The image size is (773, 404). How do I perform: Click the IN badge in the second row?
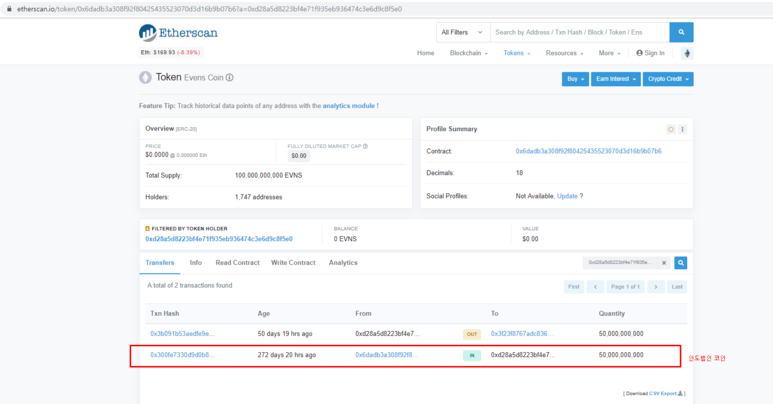(x=472, y=355)
